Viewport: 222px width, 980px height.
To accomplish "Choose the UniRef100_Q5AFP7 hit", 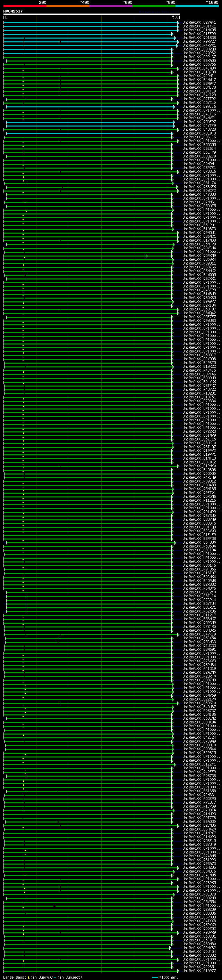I will pos(199,122).
